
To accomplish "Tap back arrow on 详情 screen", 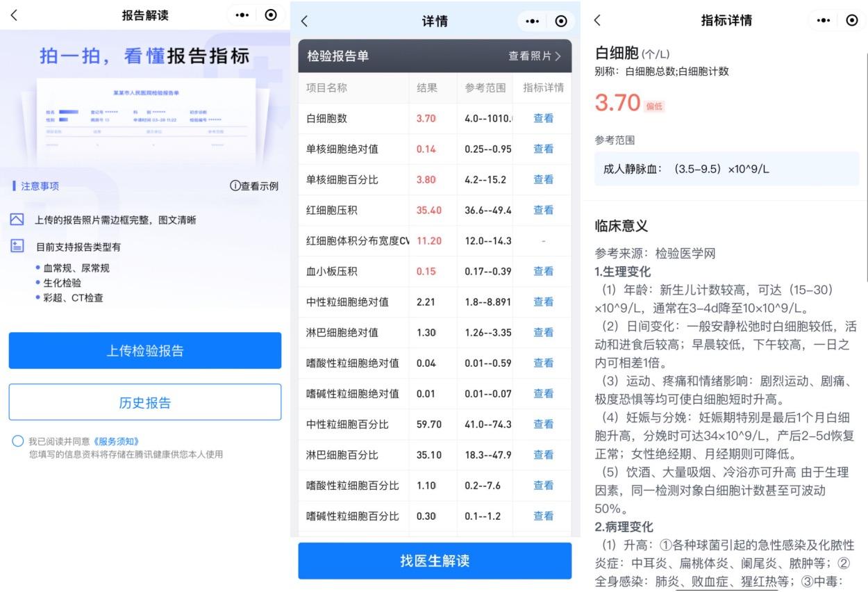I will pos(304,22).
